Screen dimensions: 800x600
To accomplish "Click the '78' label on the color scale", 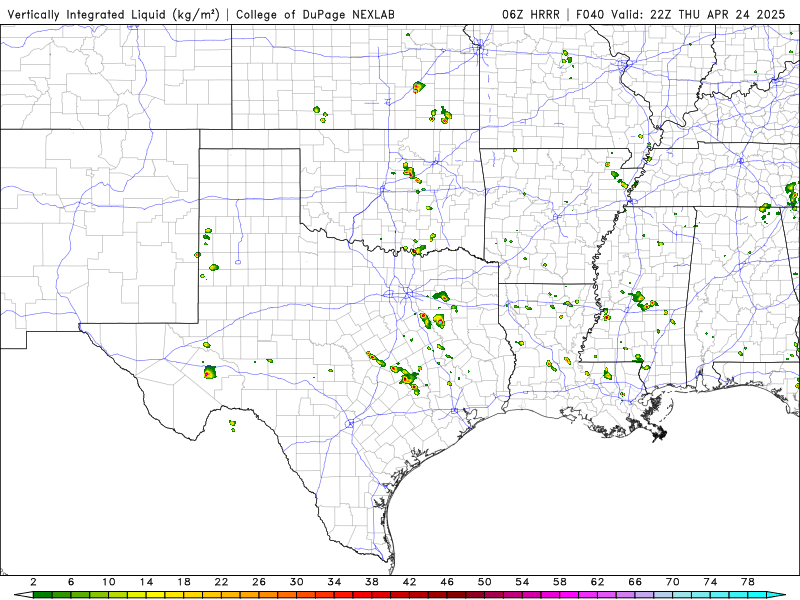I will [747, 582].
